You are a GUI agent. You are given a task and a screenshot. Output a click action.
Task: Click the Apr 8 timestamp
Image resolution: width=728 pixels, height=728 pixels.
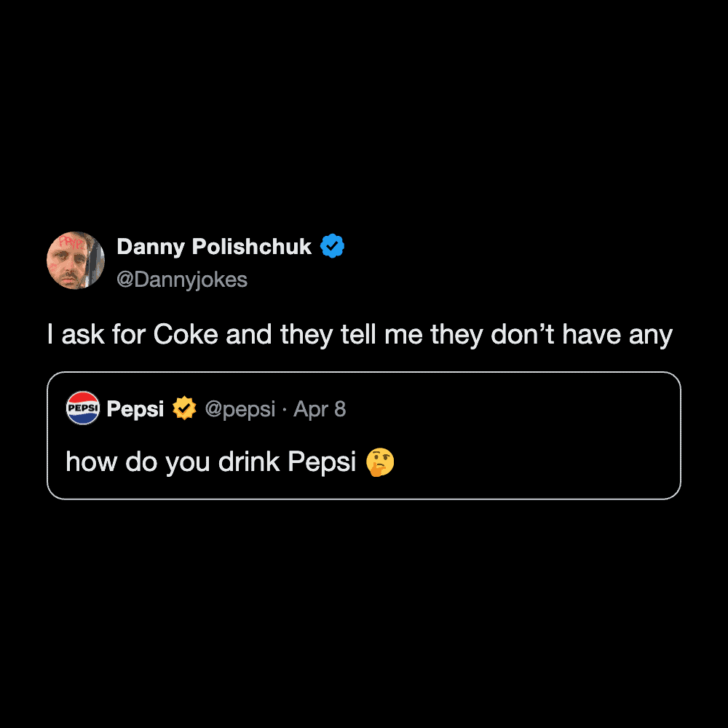pyautogui.click(x=320, y=409)
